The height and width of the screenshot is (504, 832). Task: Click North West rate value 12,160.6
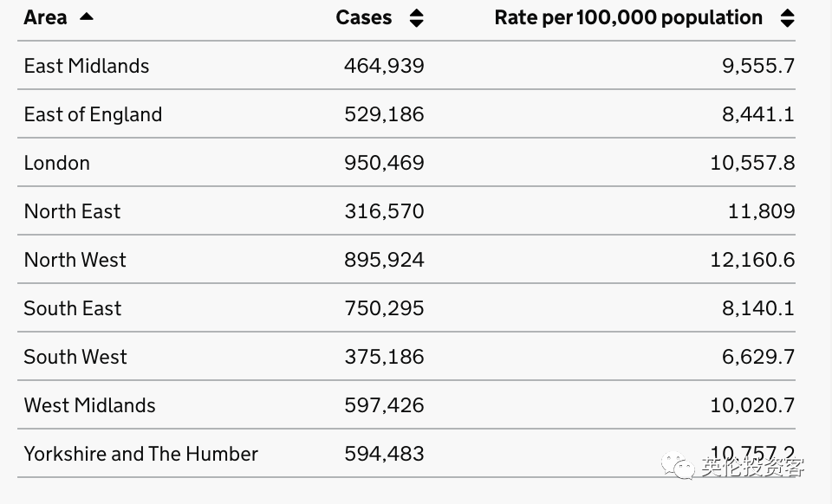tap(752, 260)
